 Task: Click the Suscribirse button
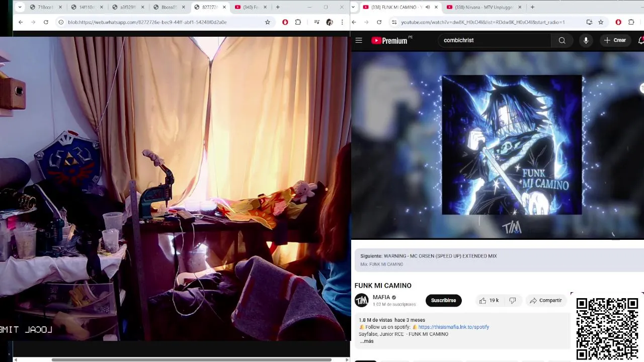tap(443, 301)
